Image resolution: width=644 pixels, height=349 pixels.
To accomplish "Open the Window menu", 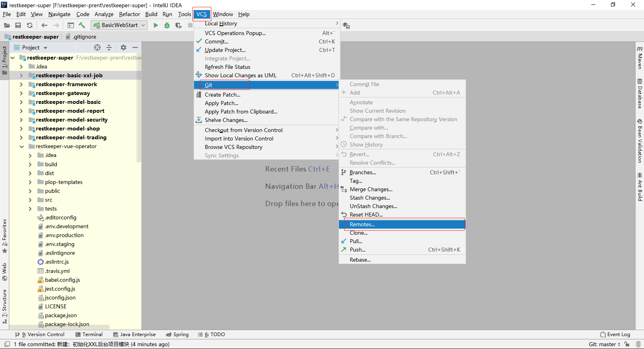I will [x=223, y=14].
